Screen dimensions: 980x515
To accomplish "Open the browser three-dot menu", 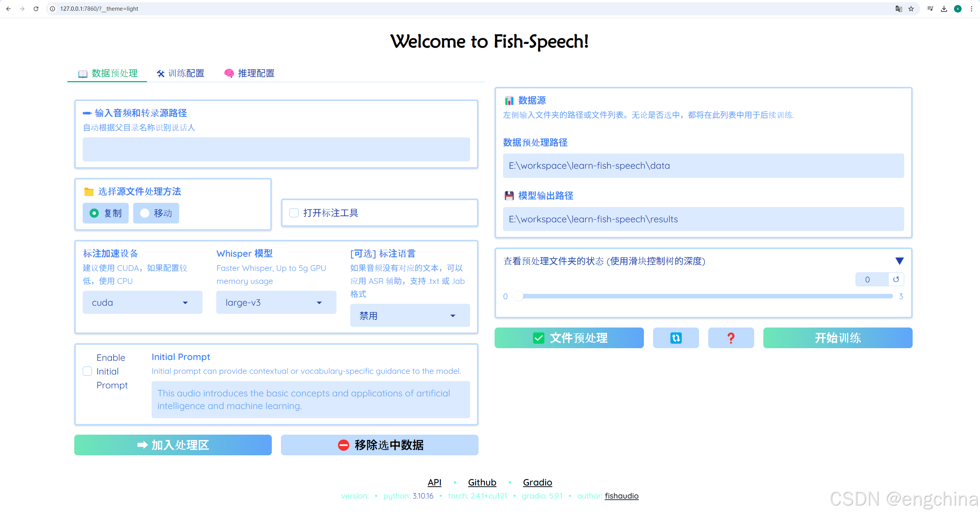I will click(972, 8).
